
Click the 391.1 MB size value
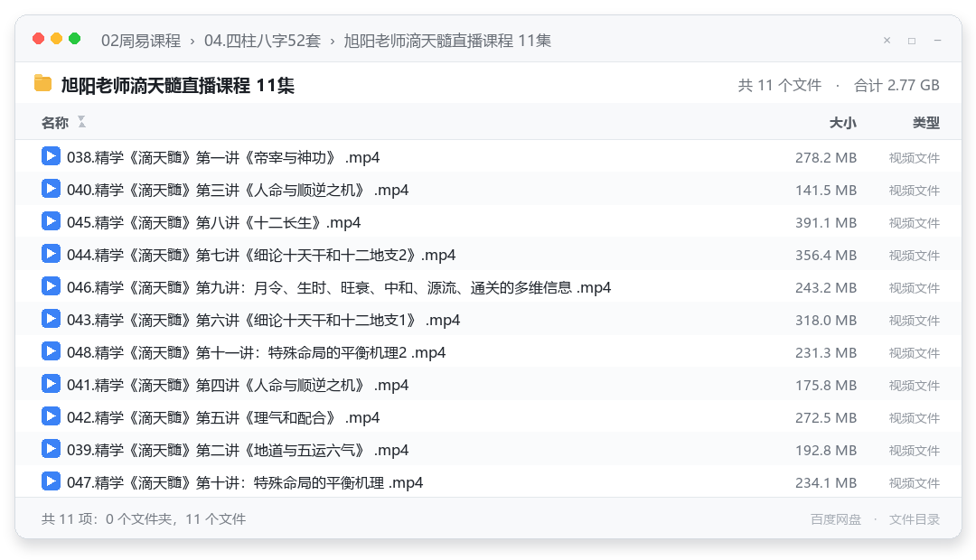826,222
